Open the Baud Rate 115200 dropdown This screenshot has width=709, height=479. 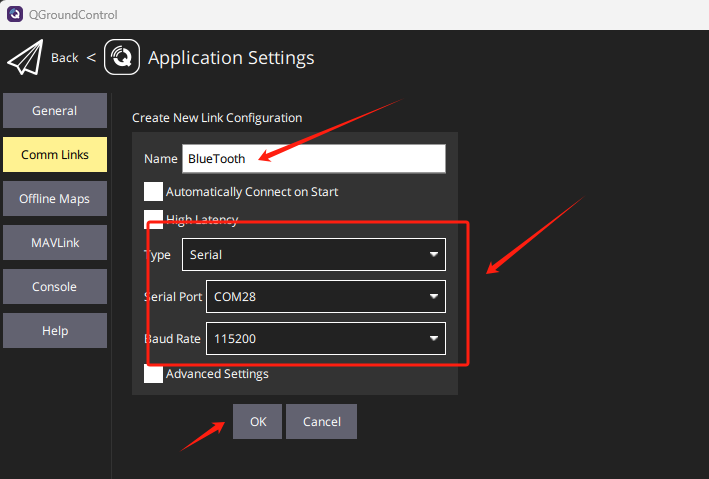(x=325, y=339)
